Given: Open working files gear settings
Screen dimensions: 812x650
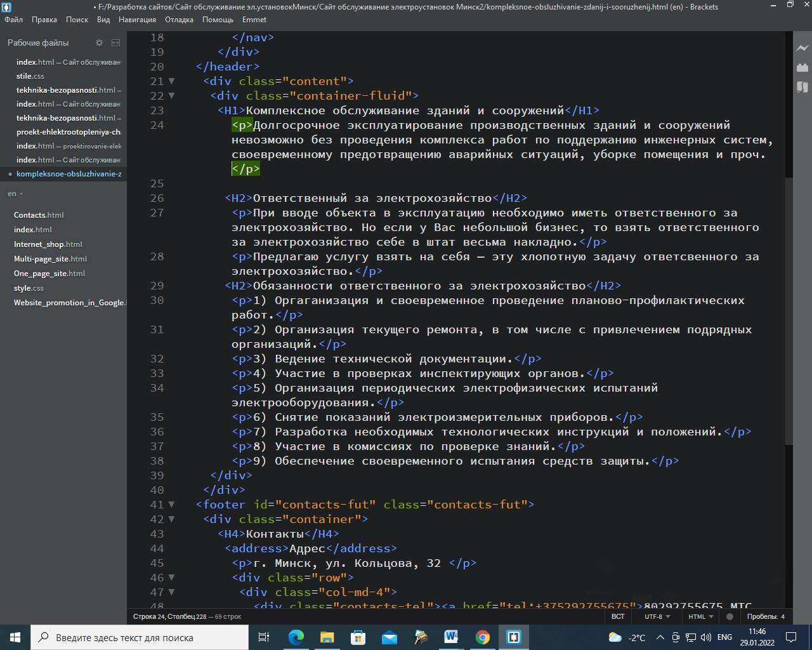Looking at the screenshot, I should (x=99, y=43).
